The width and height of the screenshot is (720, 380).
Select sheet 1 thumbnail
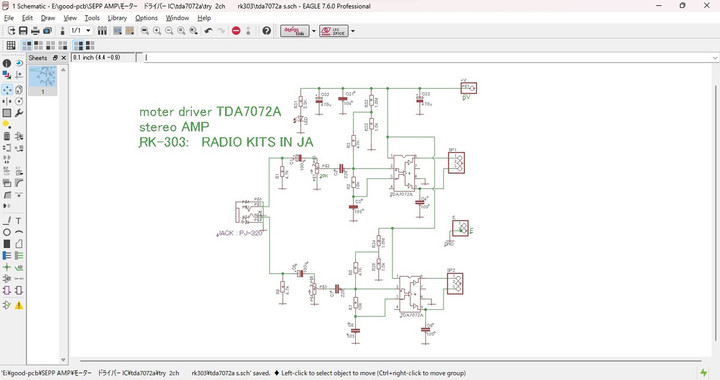point(43,80)
